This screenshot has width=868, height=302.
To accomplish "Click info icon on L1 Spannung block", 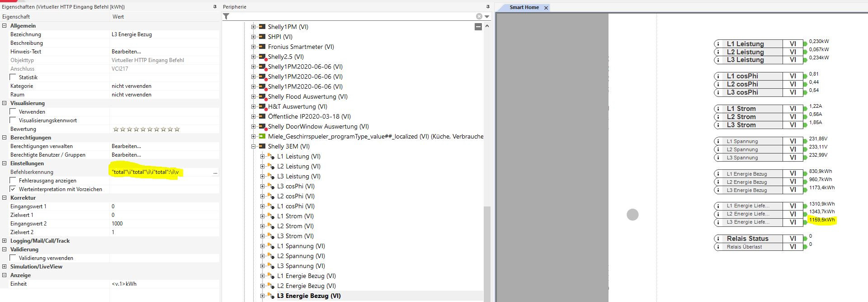I will click(717, 141).
